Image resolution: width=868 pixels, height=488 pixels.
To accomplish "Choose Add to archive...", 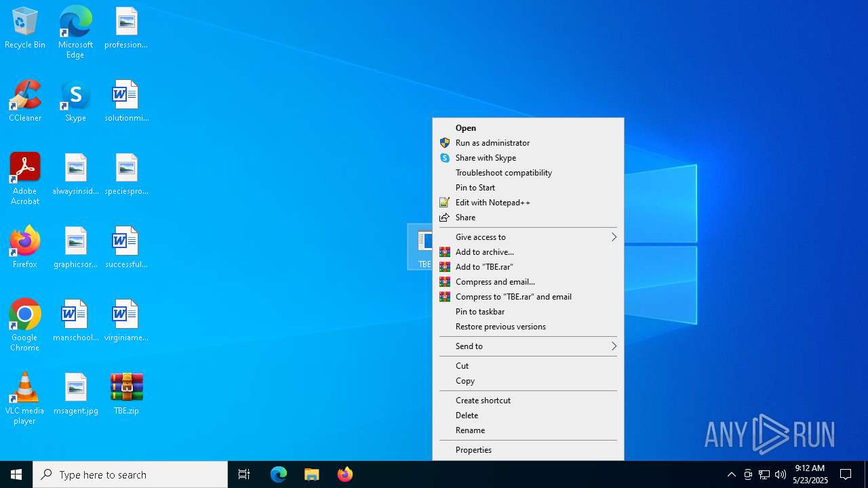I will click(528, 252).
